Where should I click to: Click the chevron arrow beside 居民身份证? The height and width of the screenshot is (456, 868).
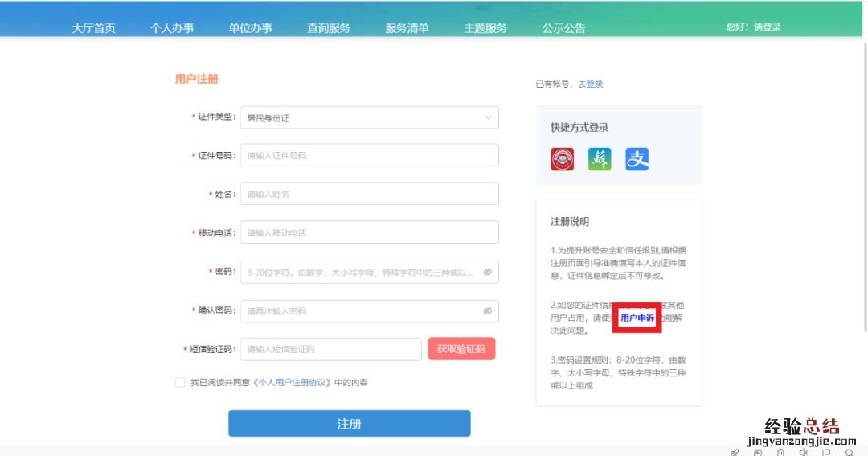click(x=488, y=117)
